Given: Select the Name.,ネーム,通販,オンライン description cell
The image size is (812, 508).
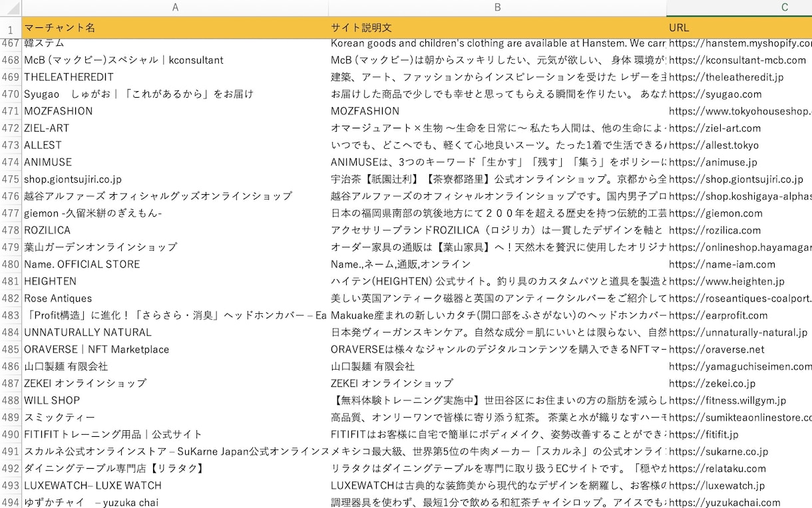Looking at the screenshot, I should point(497,264).
